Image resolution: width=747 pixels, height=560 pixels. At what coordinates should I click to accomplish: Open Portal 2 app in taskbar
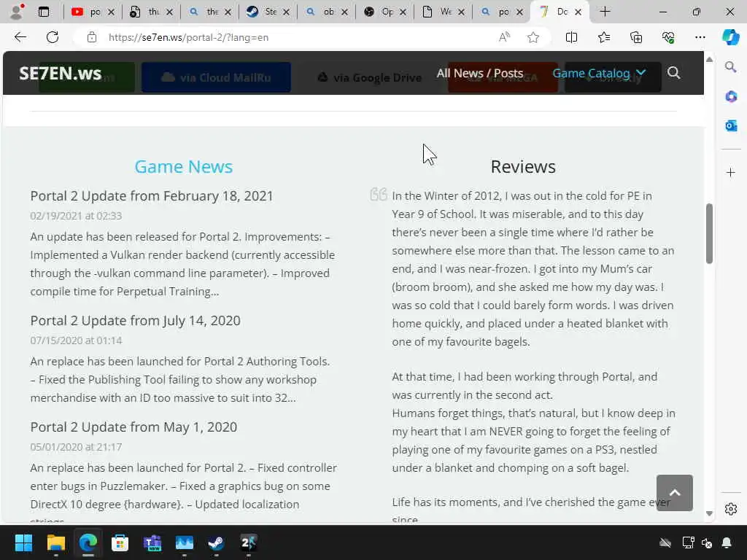248,542
